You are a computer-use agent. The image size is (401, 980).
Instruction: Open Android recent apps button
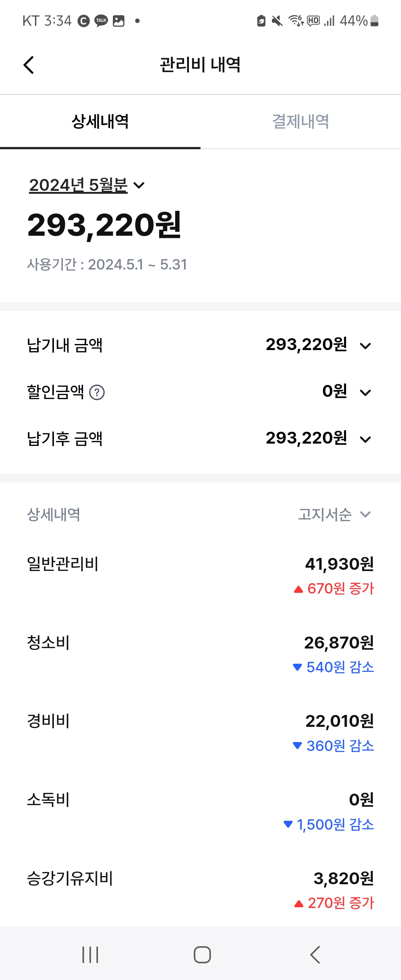pos(90,954)
